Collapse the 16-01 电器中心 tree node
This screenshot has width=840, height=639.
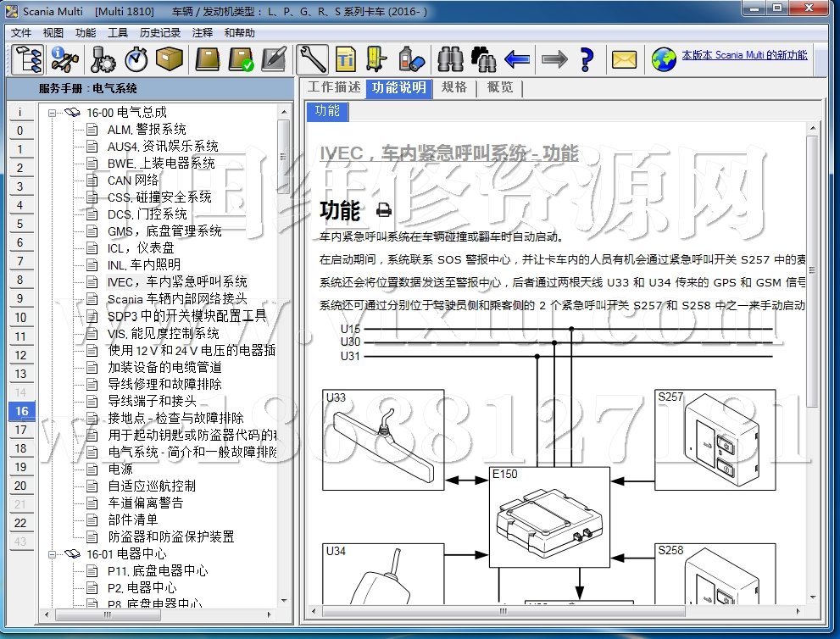tap(53, 553)
